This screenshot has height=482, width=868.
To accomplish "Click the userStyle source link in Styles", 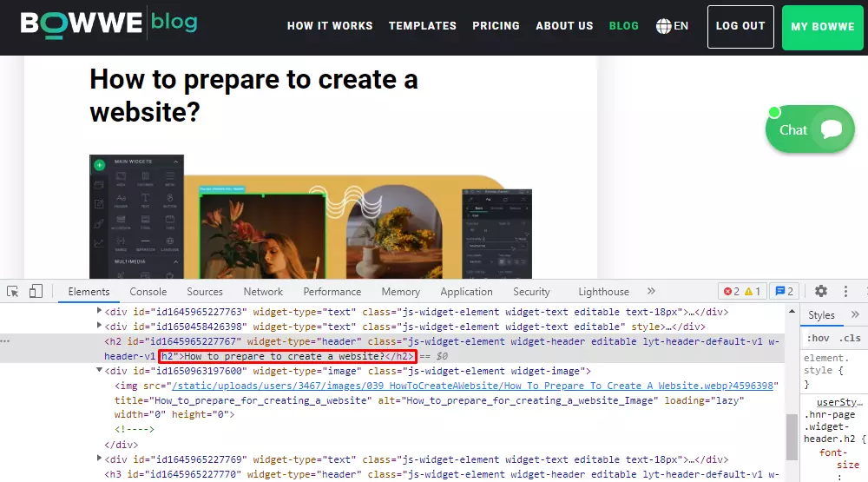I will pos(839,402).
